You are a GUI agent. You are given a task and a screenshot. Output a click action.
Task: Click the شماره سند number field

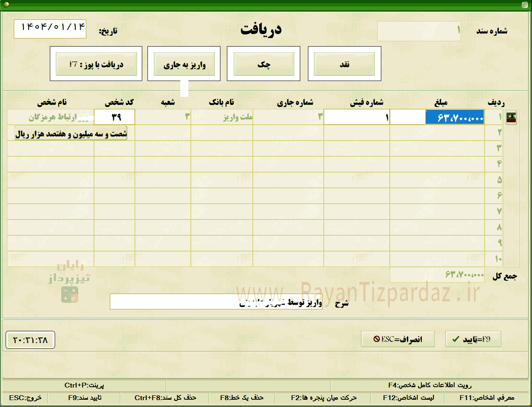[x=419, y=31]
